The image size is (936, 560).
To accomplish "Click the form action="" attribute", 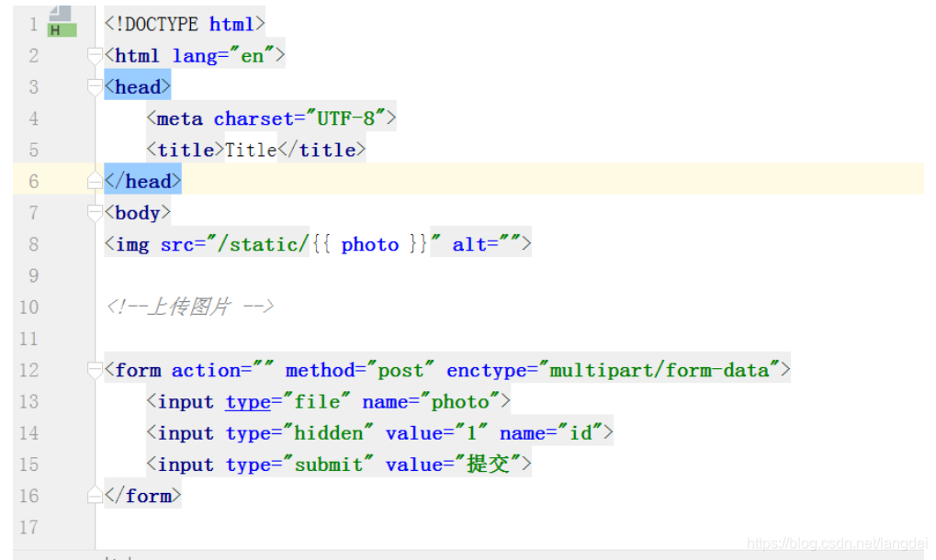I will [x=222, y=370].
